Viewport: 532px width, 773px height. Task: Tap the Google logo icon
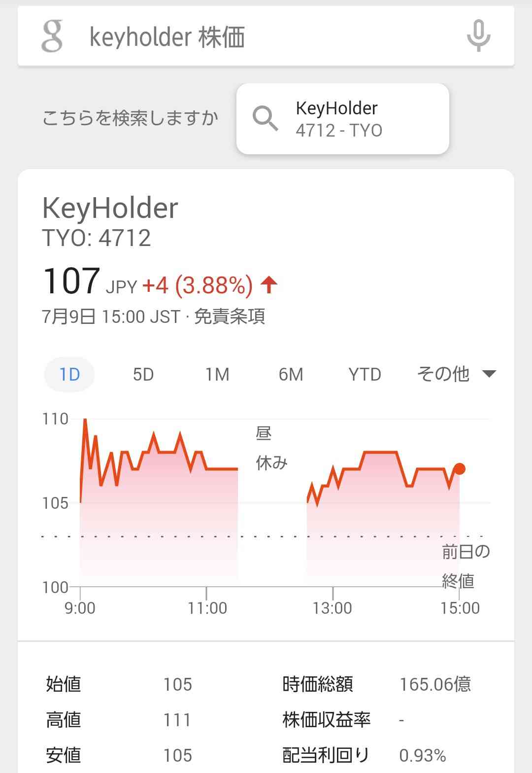52,36
